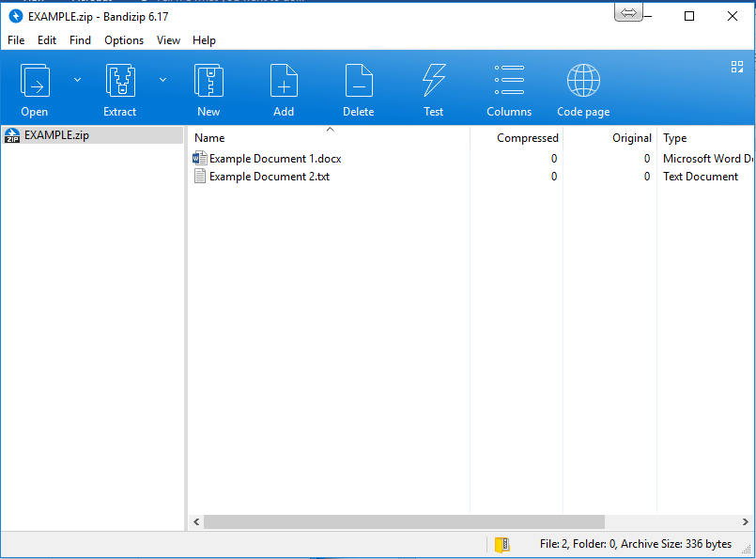
Task: Click the double-arrow overlay button near title bar
Action: 628,13
